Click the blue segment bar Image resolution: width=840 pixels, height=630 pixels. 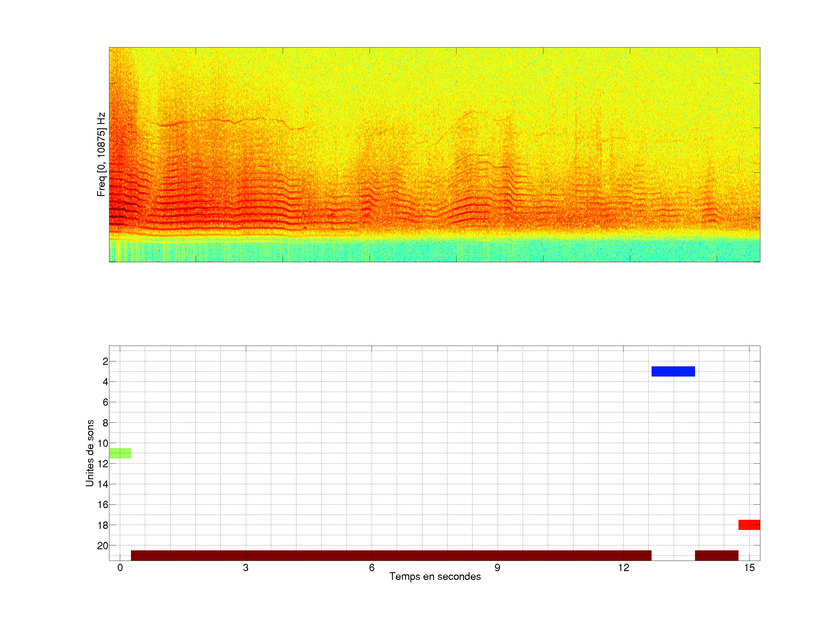pyautogui.click(x=673, y=371)
